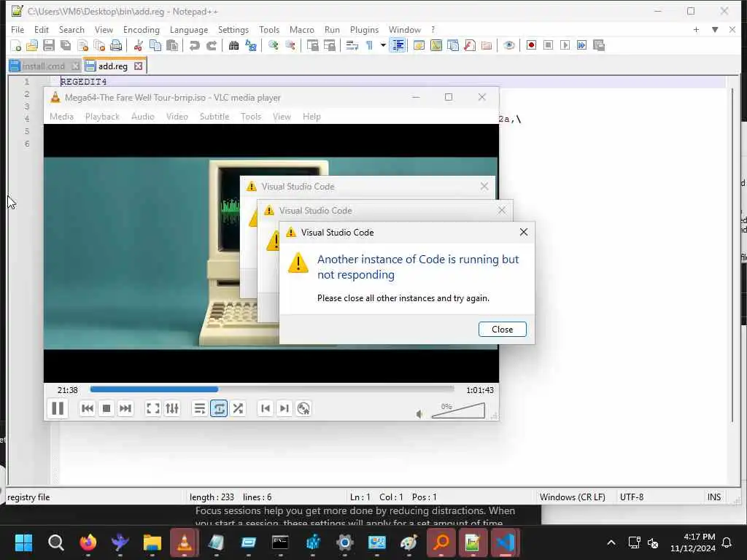The width and height of the screenshot is (747, 560).
Task: Select the add.reg tab
Action: pos(113,66)
